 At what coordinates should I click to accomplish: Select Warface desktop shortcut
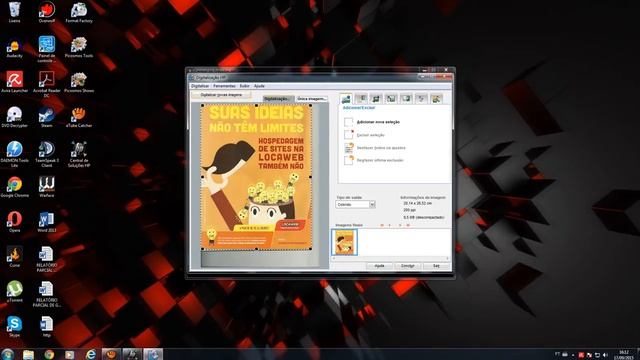[x=47, y=187]
